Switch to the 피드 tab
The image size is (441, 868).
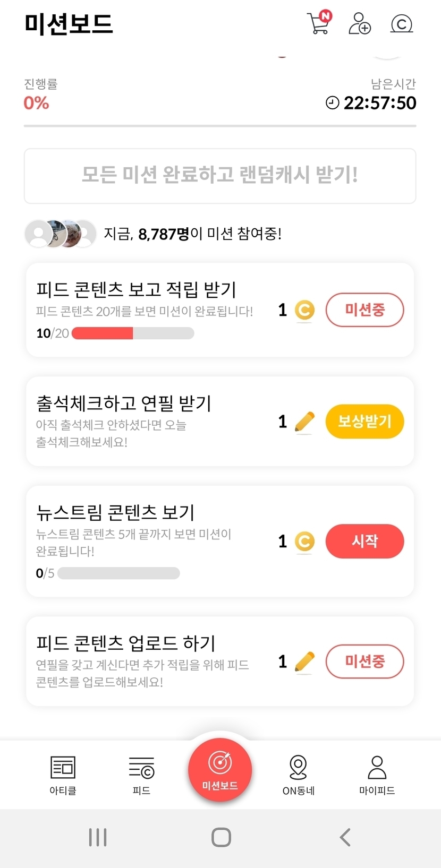[141, 775]
